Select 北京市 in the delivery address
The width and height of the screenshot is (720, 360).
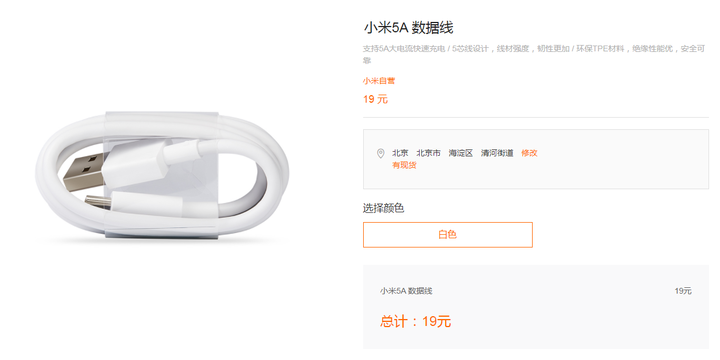[428, 153]
